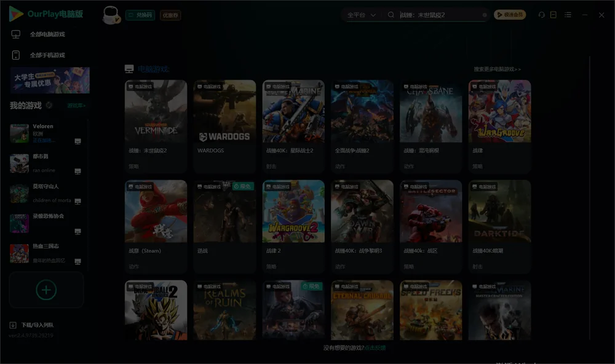The height and width of the screenshot is (364, 615).
Task: Open the 极速会员 membership button
Action: (510, 15)
